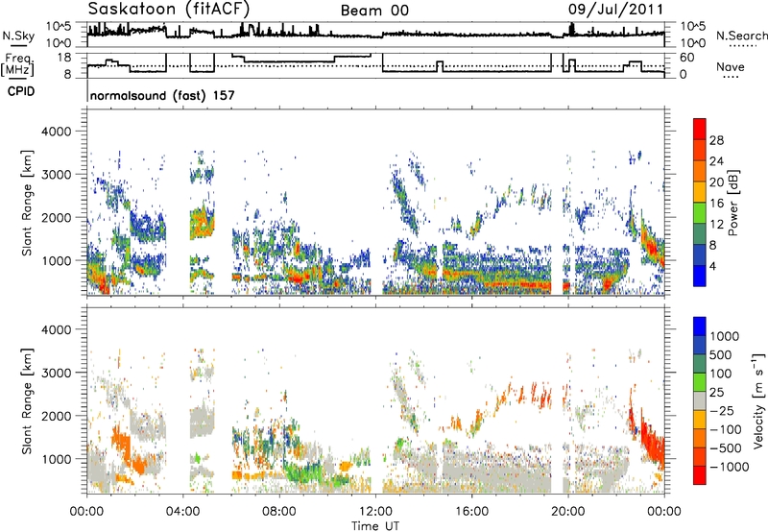Viewport: 768px width, 532px height.
Task: Pick the red segment of Power color bar
Action: pos(700,129)
